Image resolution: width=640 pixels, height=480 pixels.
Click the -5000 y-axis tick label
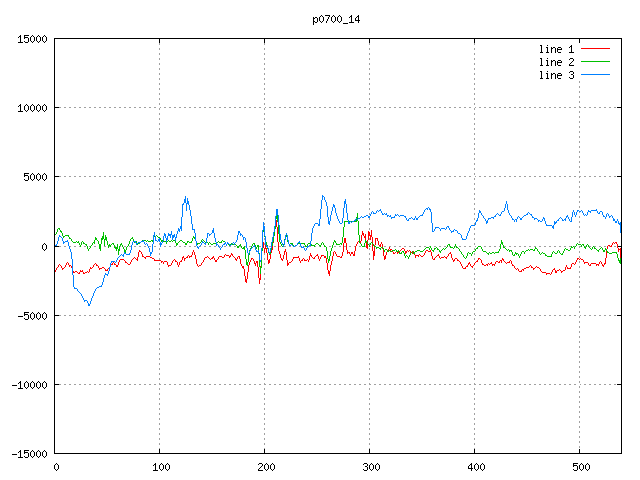[x=32, y=315]
